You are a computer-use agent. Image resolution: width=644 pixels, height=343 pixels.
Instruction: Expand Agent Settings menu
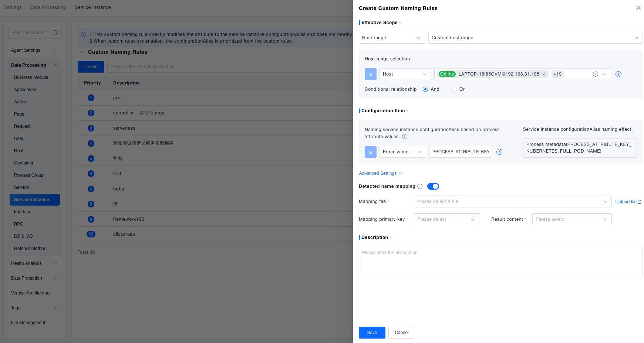pos(34,50)
